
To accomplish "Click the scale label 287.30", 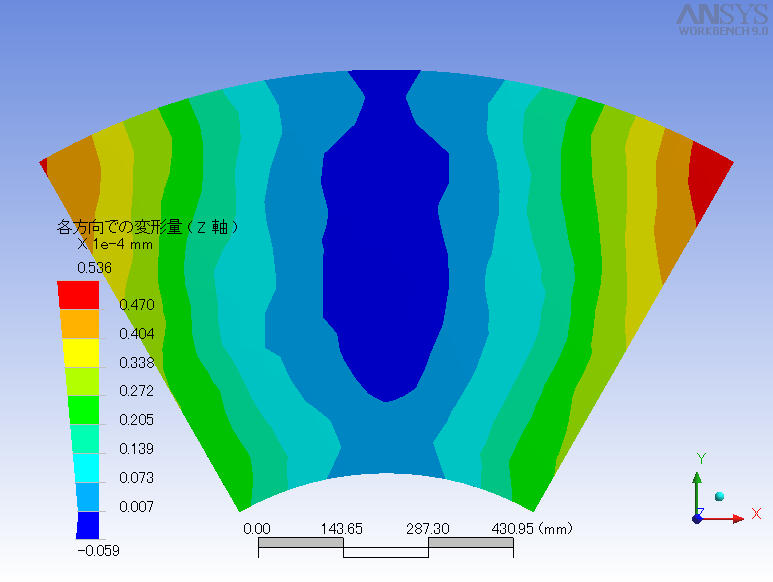I will click(x=428, y=529).
